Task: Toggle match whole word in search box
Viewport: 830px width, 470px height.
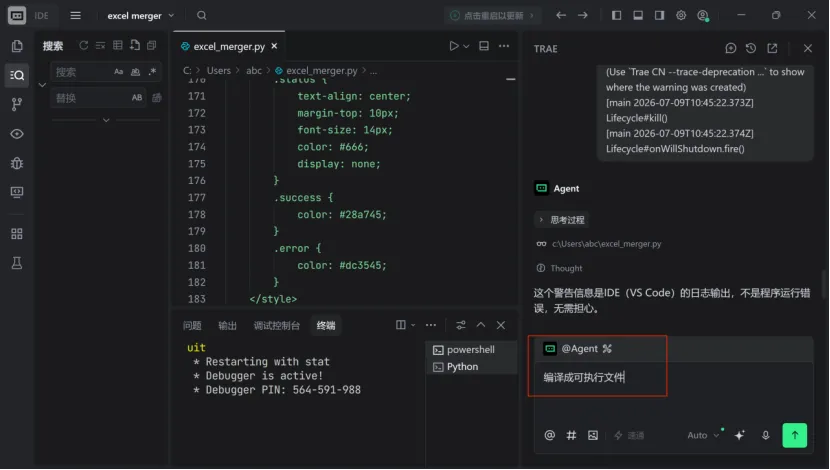Action: point(136,71)
